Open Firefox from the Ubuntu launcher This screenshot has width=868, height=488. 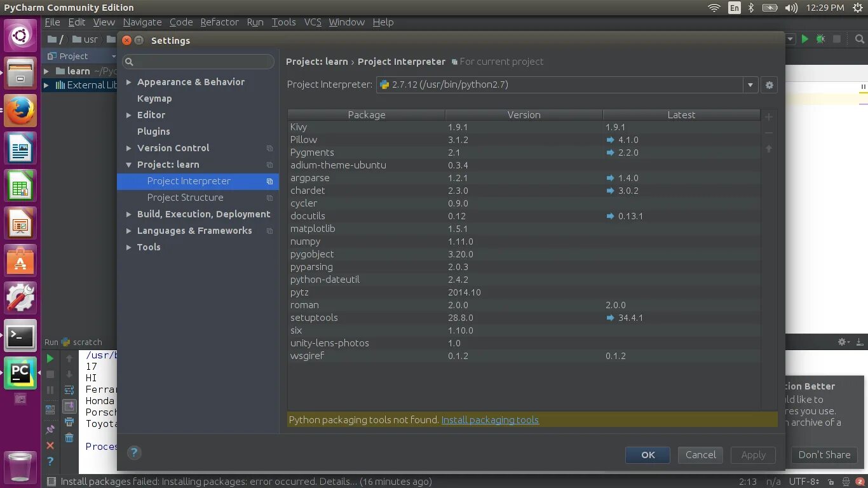[x=20, y=111]
